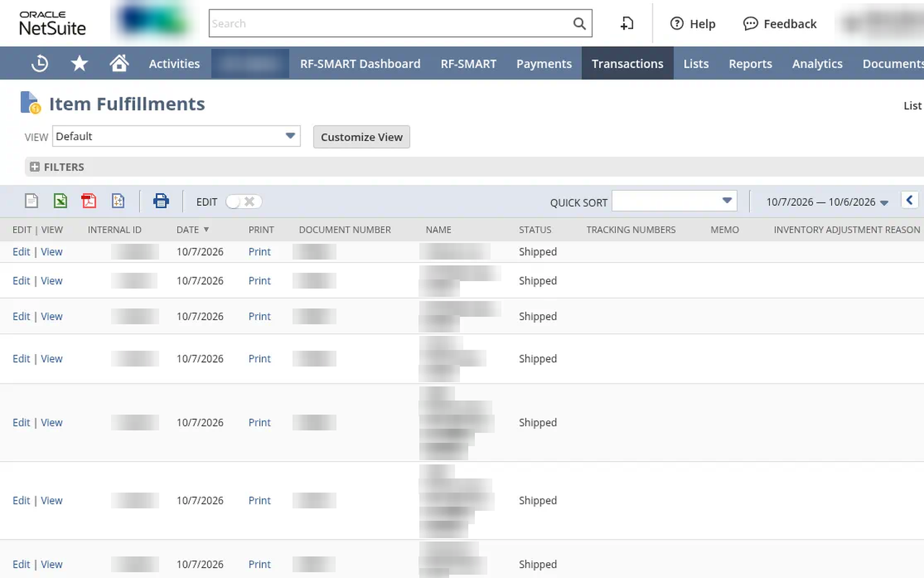
Task: Sort by the Date column header
Action: point(193,230)
